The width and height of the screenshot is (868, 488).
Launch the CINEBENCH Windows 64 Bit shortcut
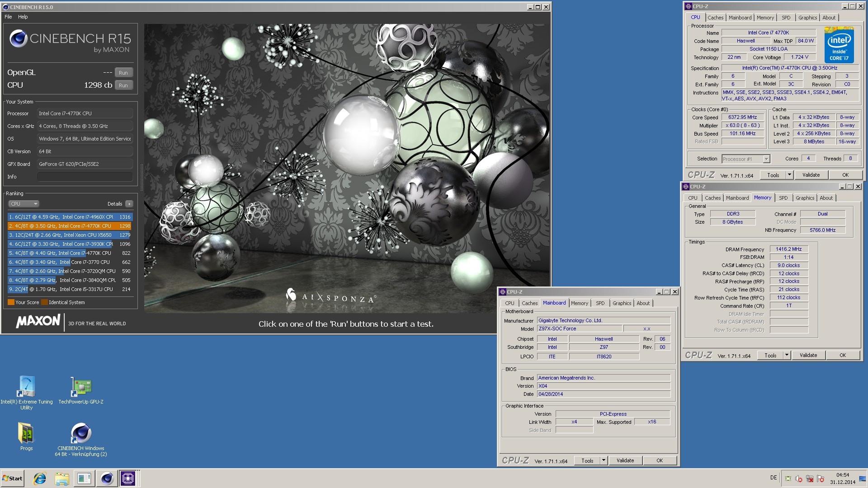[x=81, y=440]
